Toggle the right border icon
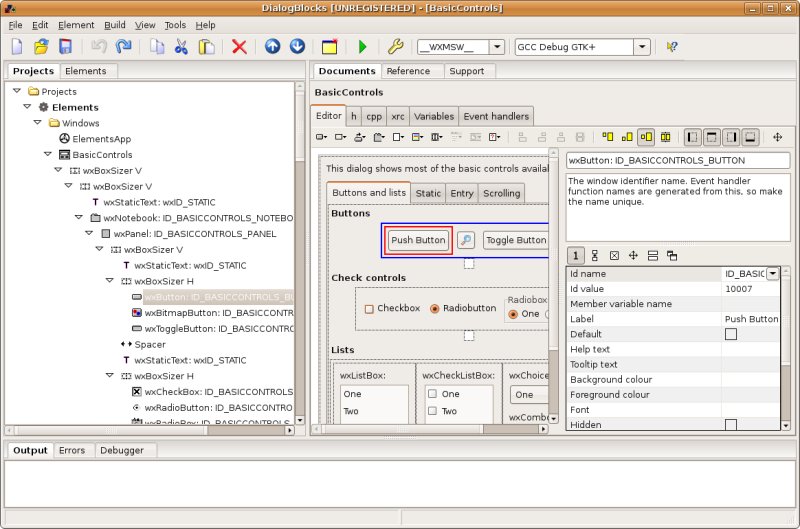The height and width of the screenshot is (529, 800). pyautogui.click(x=731, y=137)
